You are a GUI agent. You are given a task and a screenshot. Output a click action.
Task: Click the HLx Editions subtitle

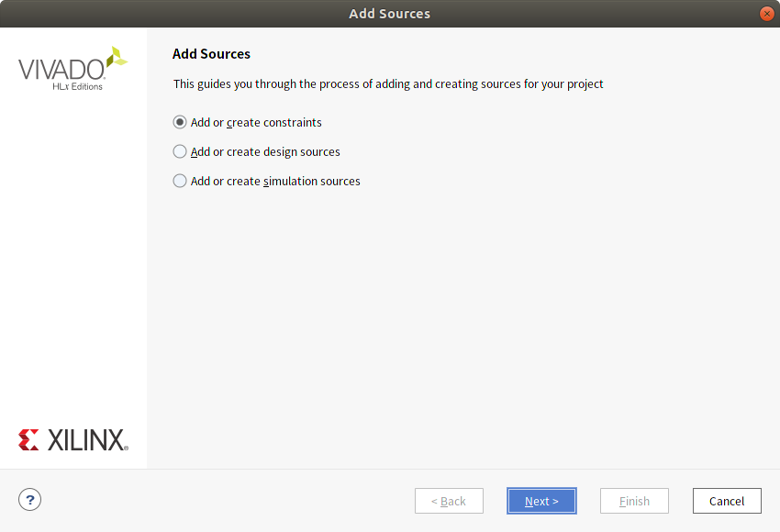tap(78, 86)
